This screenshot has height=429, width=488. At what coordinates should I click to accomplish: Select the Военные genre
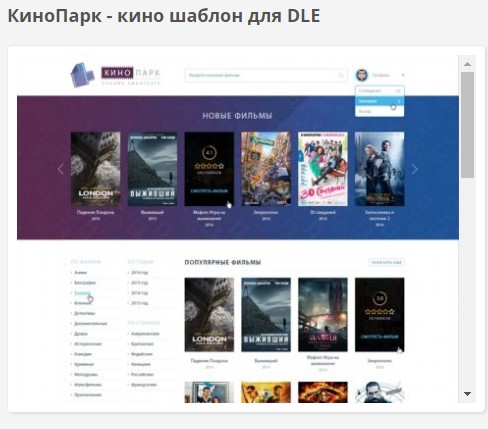[x=82, y=303]
